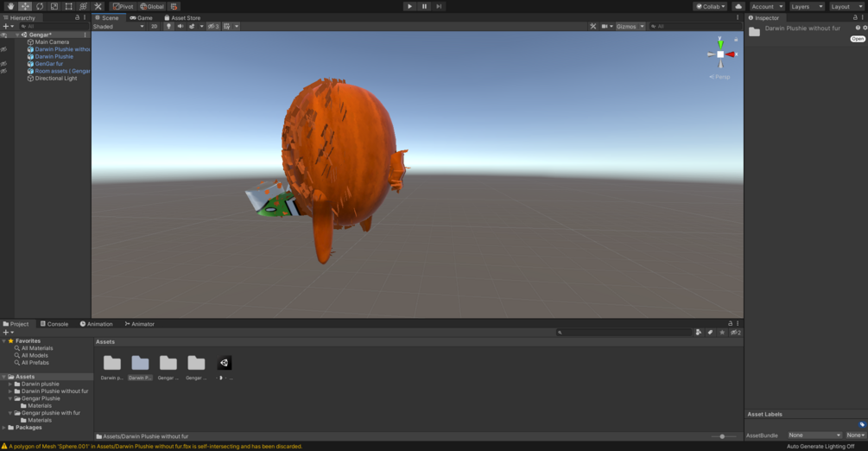
Task: Toggle Hierarchy panel lock icon
Action: coord(77,18)
